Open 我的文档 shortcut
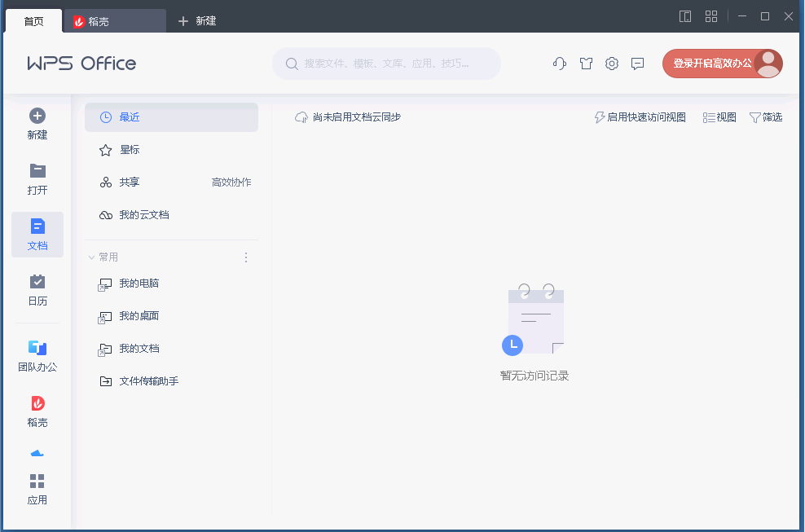805x532 pixels. pyautogui.click(x=171, y=349)
